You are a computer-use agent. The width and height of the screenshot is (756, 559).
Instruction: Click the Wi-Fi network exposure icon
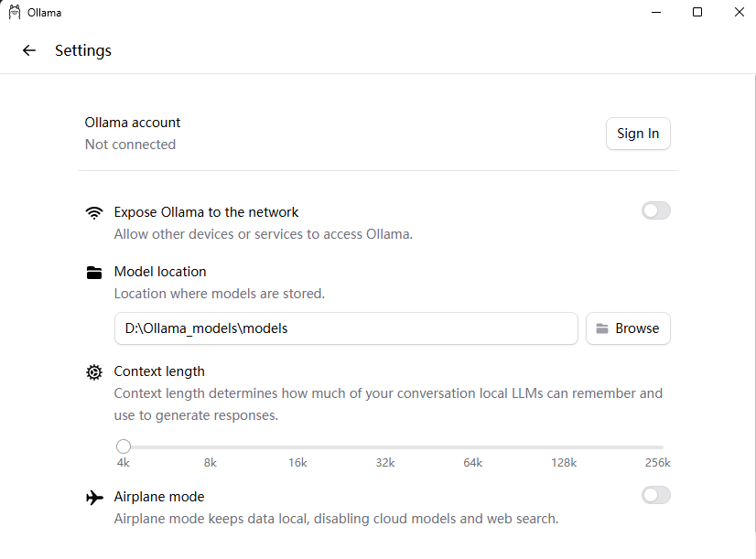click(94, 212)
